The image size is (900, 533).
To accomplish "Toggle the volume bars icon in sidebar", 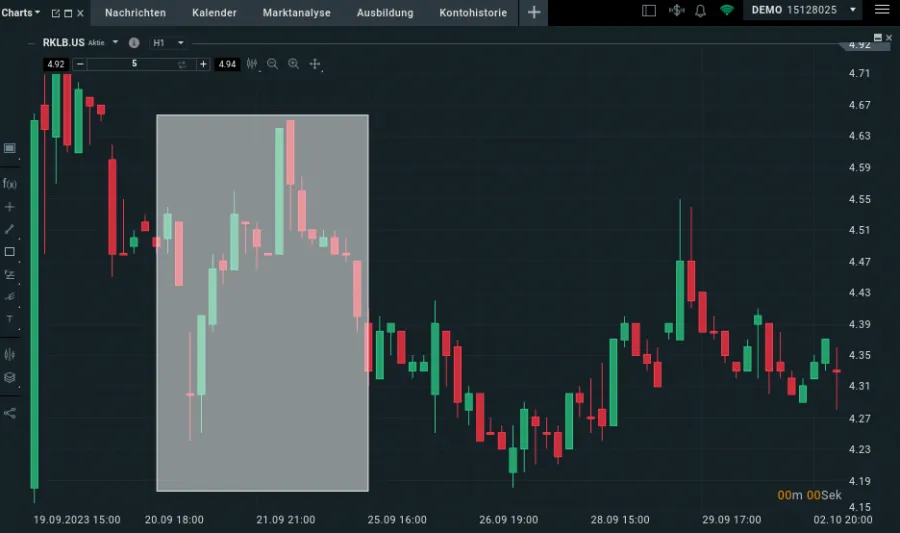I will [10, 354].
